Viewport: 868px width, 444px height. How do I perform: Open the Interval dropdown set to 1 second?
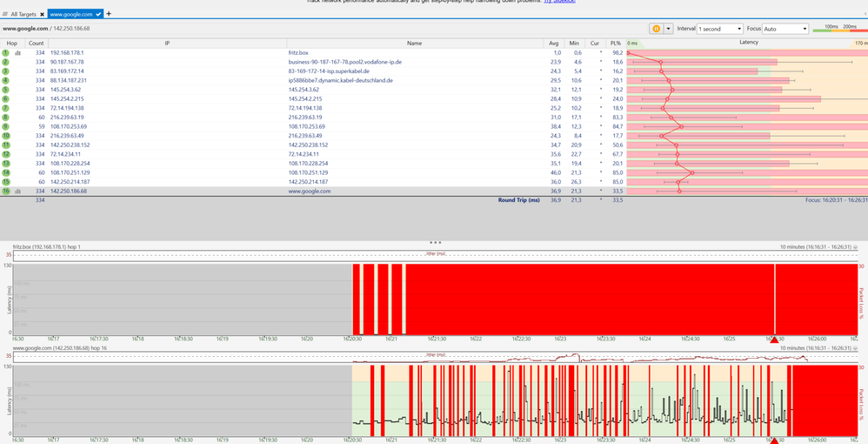click(721, 29)
